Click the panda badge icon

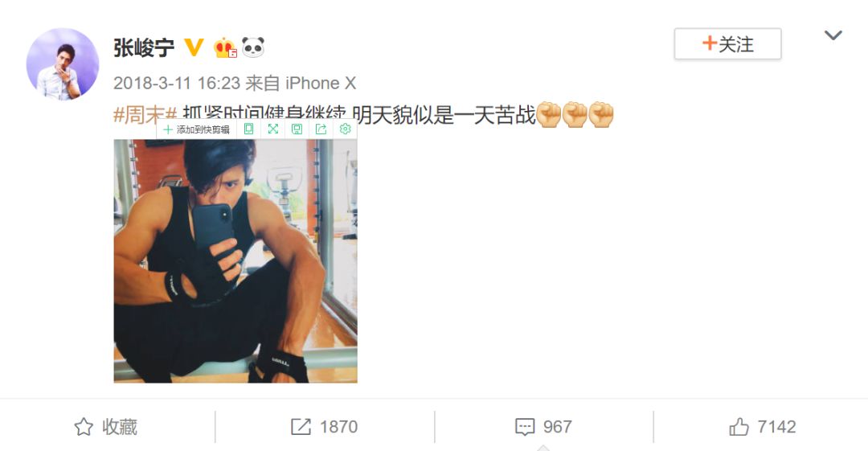(x=253, y=47)
